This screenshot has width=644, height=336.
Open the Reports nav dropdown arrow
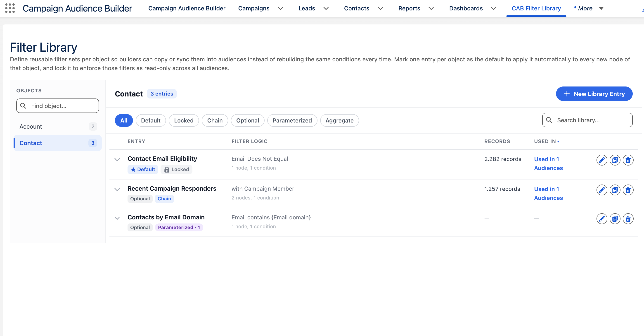(431, 8)
